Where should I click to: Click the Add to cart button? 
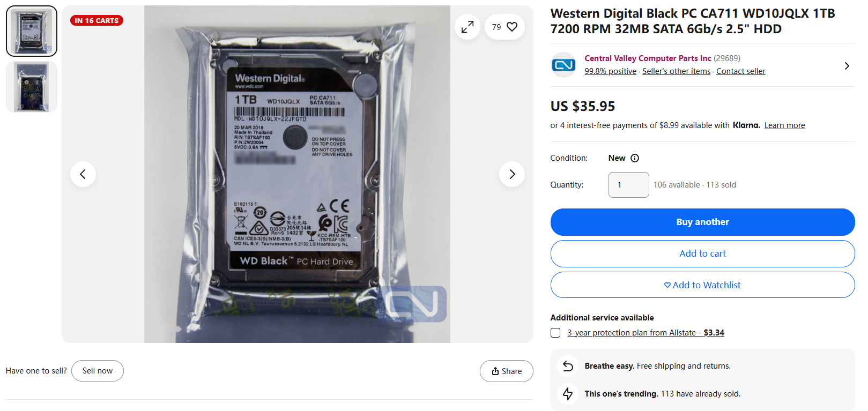[702, 253]
